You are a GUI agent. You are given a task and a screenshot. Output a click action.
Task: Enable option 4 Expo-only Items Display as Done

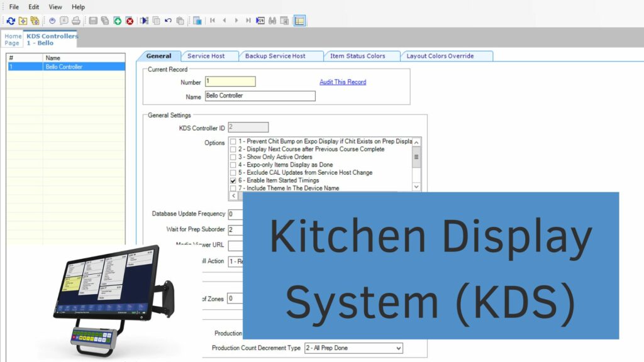click(x=233, y=165)
